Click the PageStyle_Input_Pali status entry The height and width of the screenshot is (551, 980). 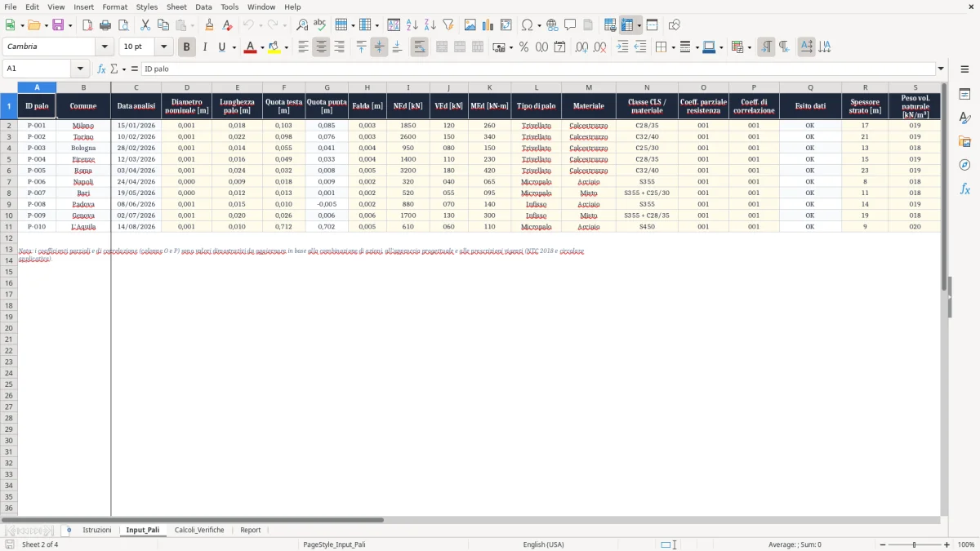click(334, 544)
